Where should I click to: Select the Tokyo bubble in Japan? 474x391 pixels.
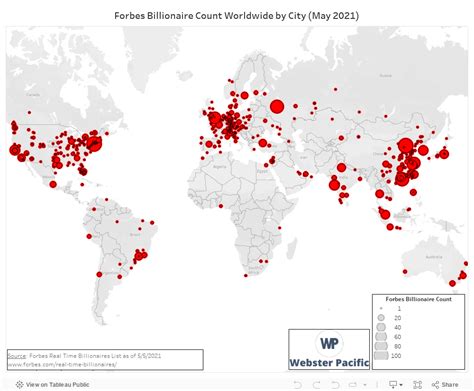click(x=444, y=154)
